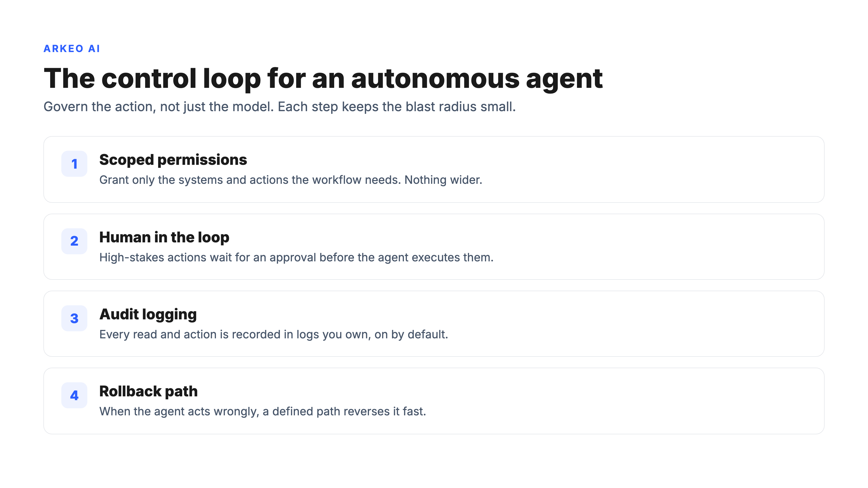Click the text 'High-stakes actions wait for an approval'

tap(208, 258)
